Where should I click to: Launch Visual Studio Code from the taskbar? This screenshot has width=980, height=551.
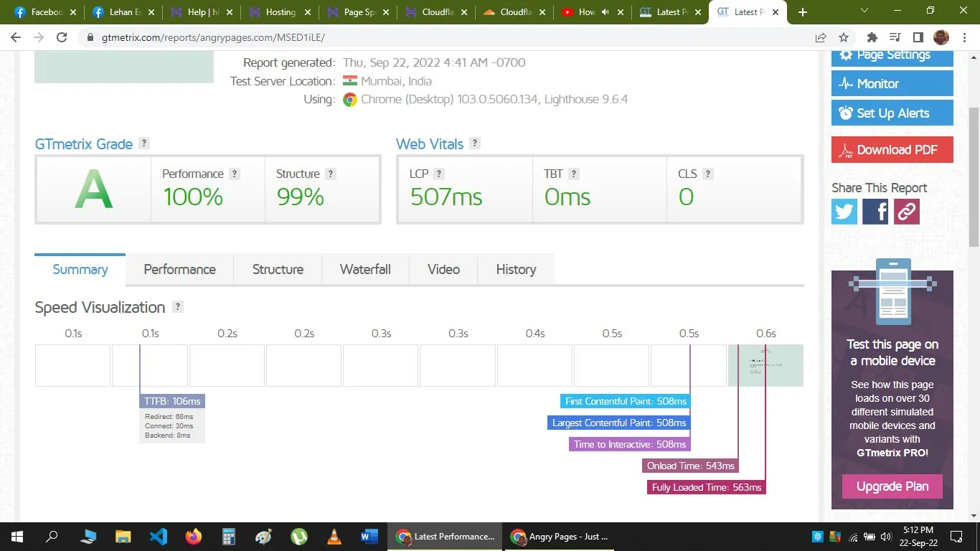159,536
